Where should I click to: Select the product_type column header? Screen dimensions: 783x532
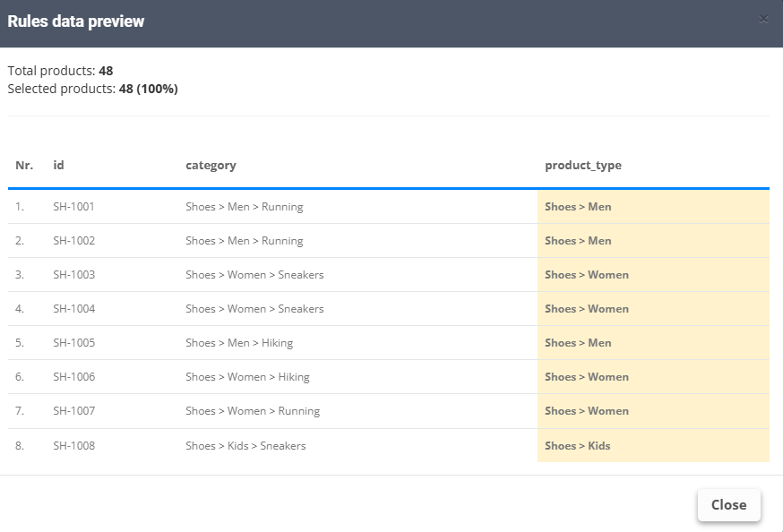point(582,166)
